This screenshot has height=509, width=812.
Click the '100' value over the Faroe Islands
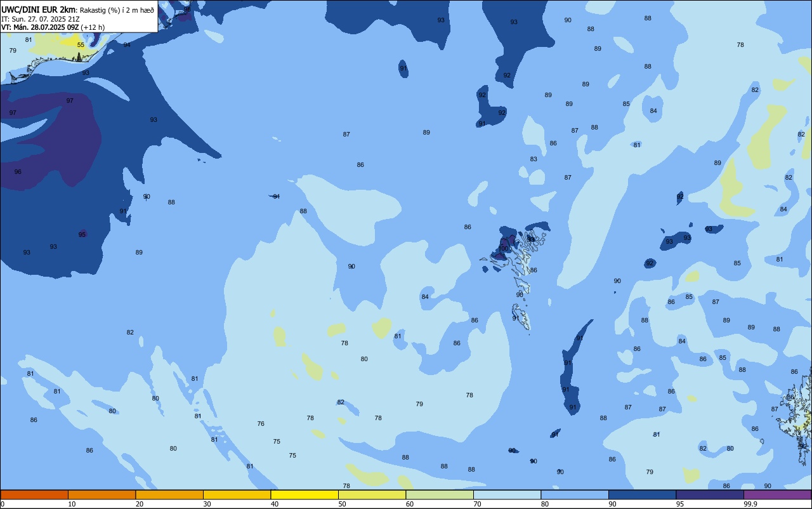[504, 249]
